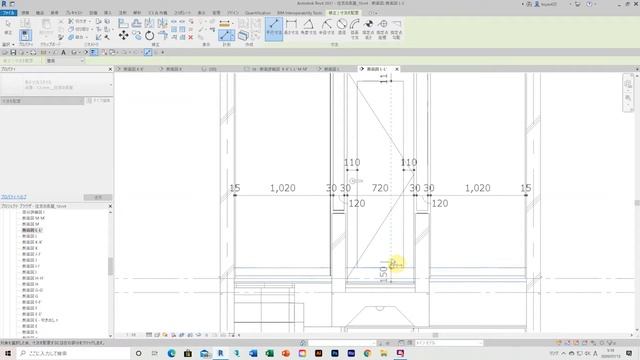Switch to the Quantification ribbon tab
Viewport: 640px width, 360px height.
click(258, 13)
